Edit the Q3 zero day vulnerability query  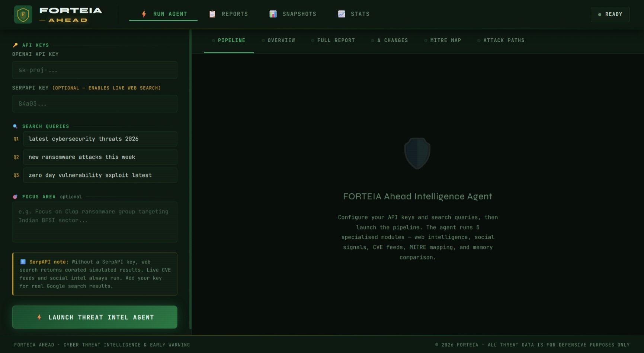pyautogui.click(x=100, y=175)
